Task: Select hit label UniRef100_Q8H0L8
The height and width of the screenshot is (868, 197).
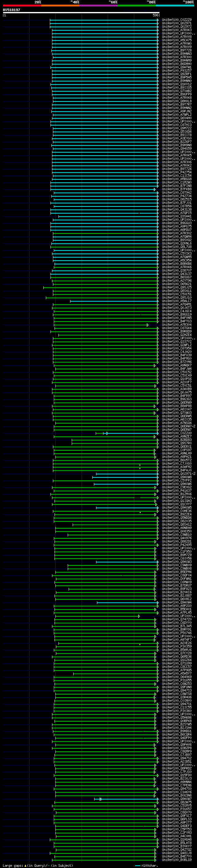Action: pyautogui.click(x=177, y=101)
